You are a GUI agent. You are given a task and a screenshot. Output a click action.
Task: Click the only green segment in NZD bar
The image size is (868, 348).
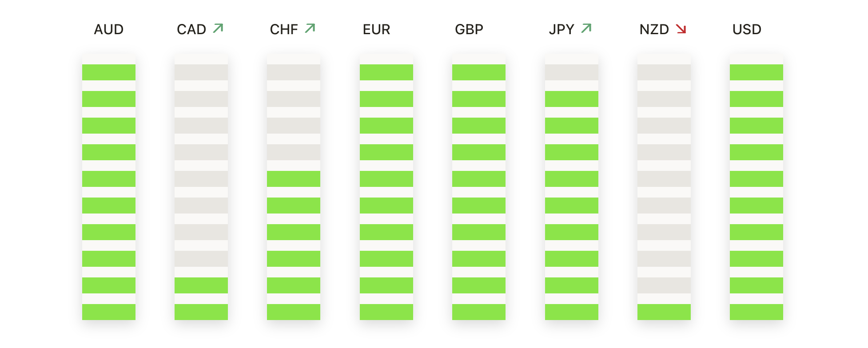[x=664, y=312]
